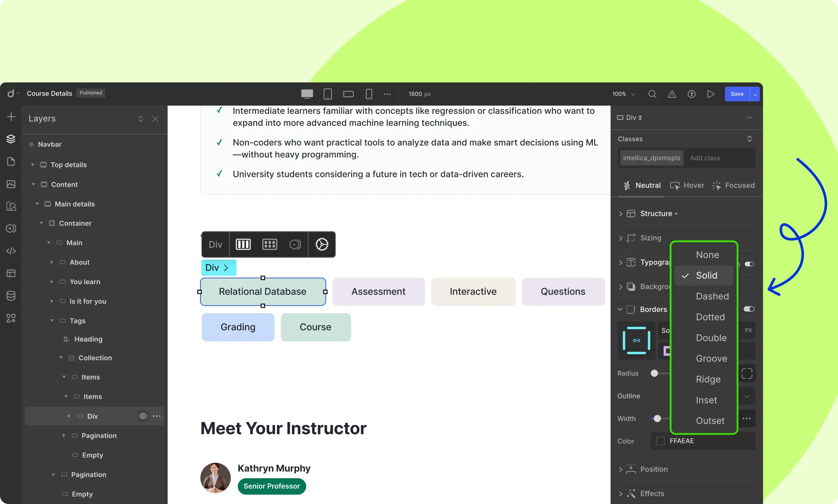Viewport: 838px width, 504px height.
Task: Click the search magnifier icon in top bar
Action: (x=652, y=94)
